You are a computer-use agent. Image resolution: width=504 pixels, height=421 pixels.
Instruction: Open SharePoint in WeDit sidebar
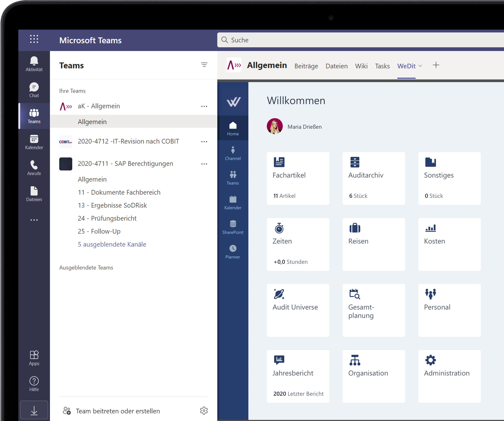pyautogui.click(x=233, y=227)
